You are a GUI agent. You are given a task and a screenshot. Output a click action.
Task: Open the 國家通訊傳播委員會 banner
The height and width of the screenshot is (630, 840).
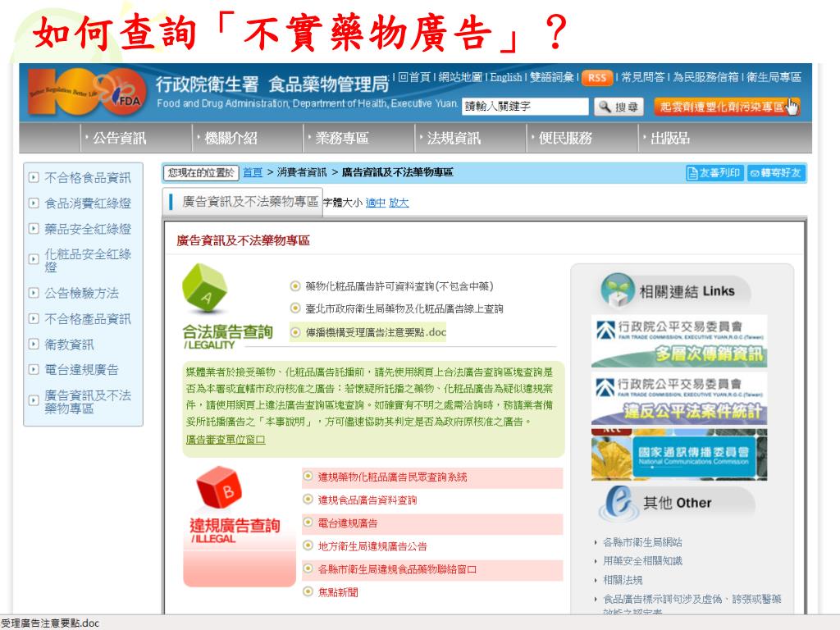point(679,454)
